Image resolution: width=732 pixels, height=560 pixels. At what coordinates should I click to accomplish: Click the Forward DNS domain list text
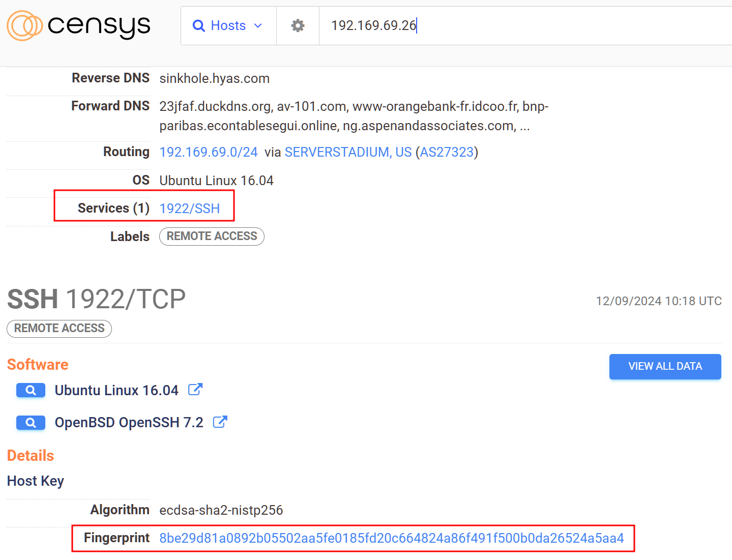(x=354, y=116)
